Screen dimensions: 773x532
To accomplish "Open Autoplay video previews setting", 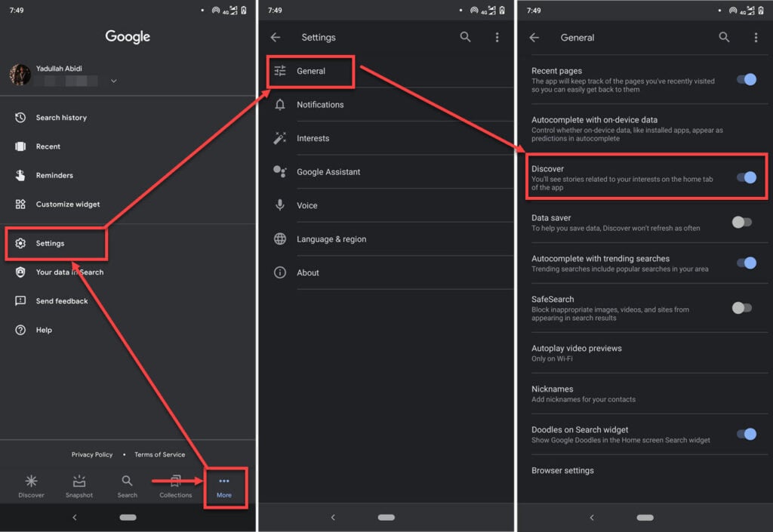I will tap(649, 352).
